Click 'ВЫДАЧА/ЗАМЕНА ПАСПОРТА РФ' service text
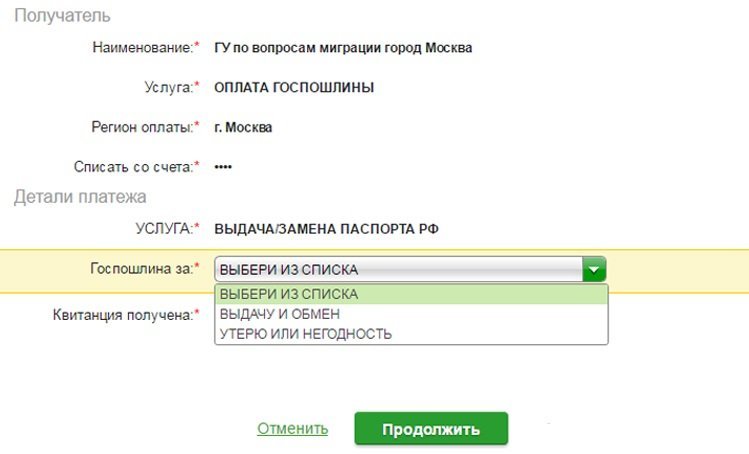749x454 pixels. [x=327, y=229]
